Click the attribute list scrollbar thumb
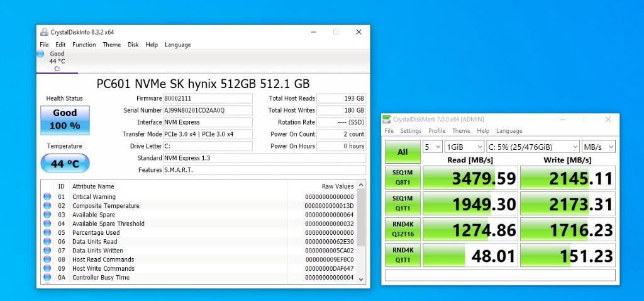Viewport: 644px width, 301px height. (361, 217)
